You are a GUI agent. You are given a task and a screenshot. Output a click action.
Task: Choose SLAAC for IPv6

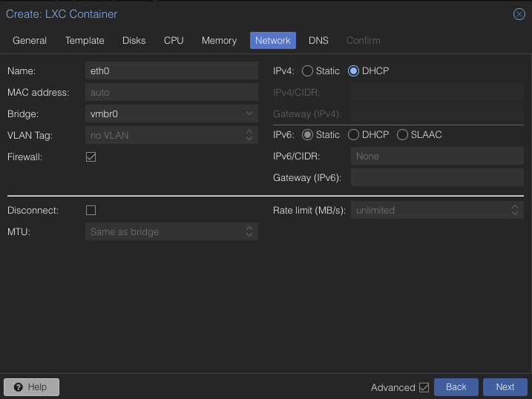click(x=403, y=135)
